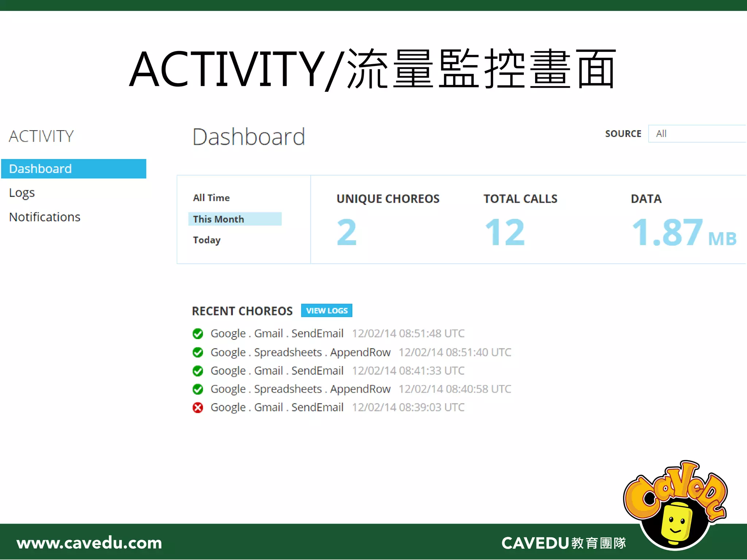Click green check icon beside 08:51:48 SendEmail
The width and height of the screenshot is (747, 560).
198,334
